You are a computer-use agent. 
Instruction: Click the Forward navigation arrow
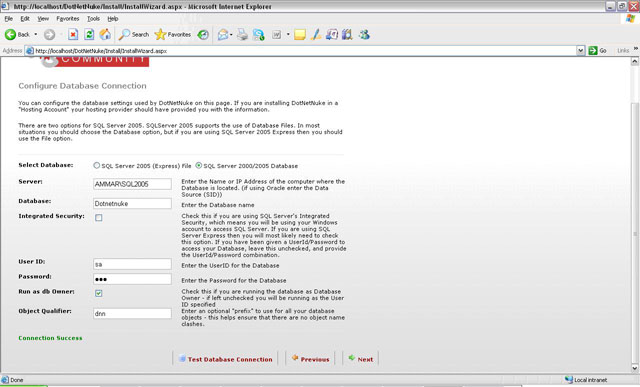click(49, 35)
